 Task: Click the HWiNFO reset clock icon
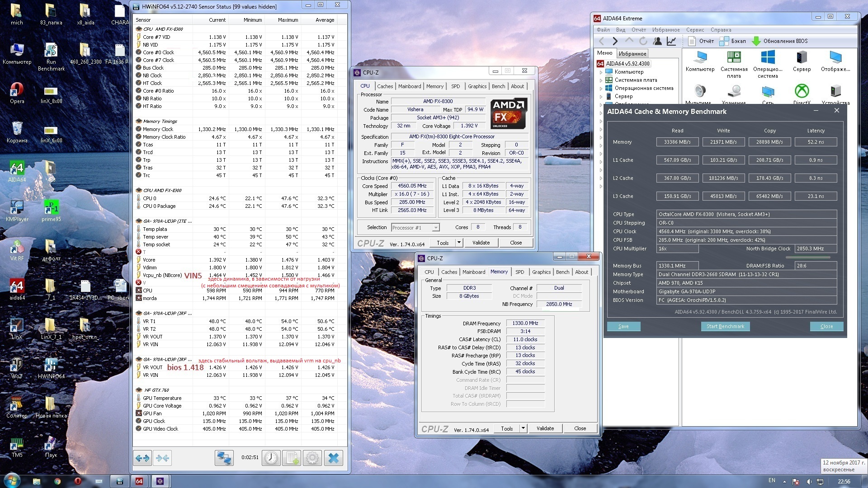tap(271, 458)
